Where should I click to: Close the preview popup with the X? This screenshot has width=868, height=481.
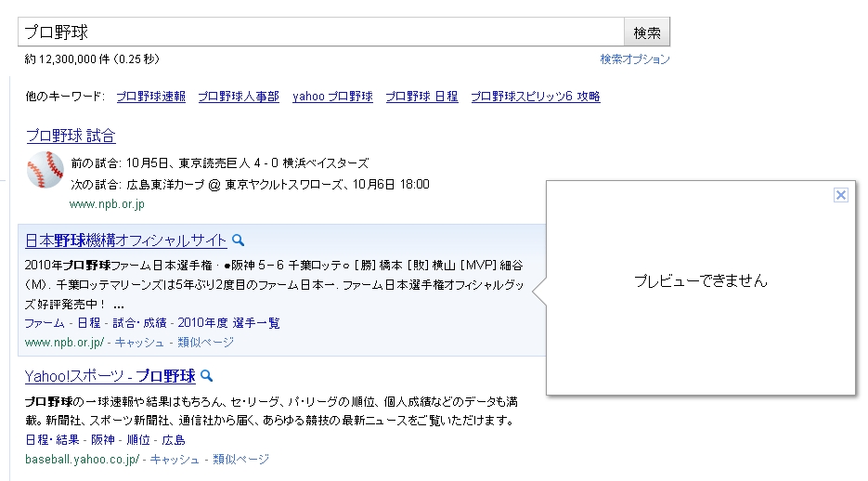tap(841, 195)
